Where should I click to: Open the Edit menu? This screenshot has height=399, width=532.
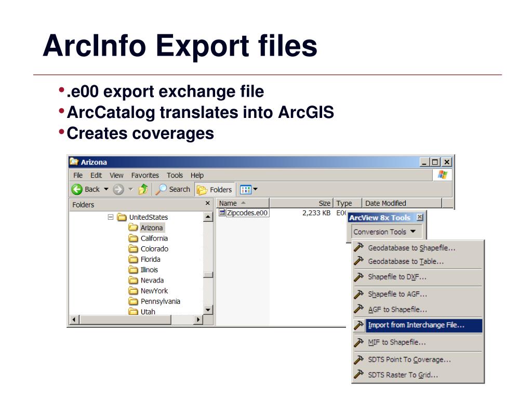[96, 175]
